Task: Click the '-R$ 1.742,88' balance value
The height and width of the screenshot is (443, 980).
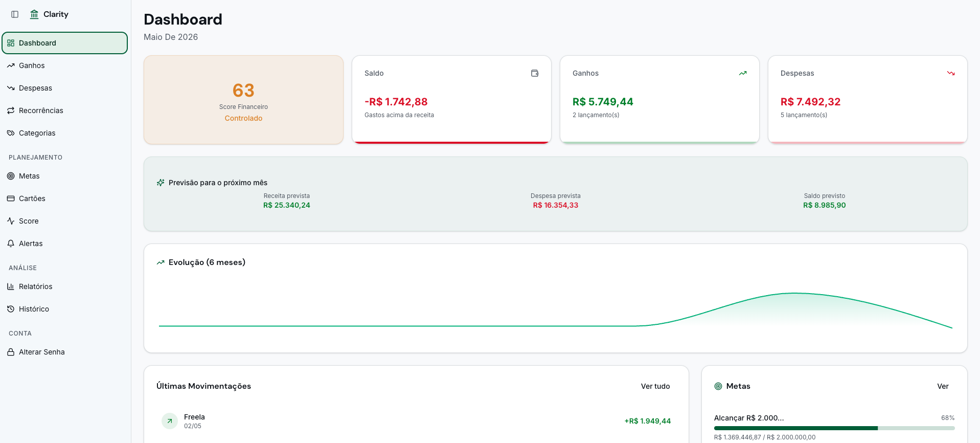Action: [x=396, y=102]
